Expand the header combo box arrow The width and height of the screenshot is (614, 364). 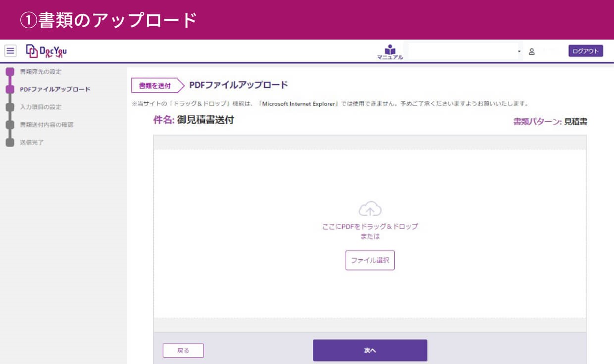pyautogui.click(x=519, y=51)
